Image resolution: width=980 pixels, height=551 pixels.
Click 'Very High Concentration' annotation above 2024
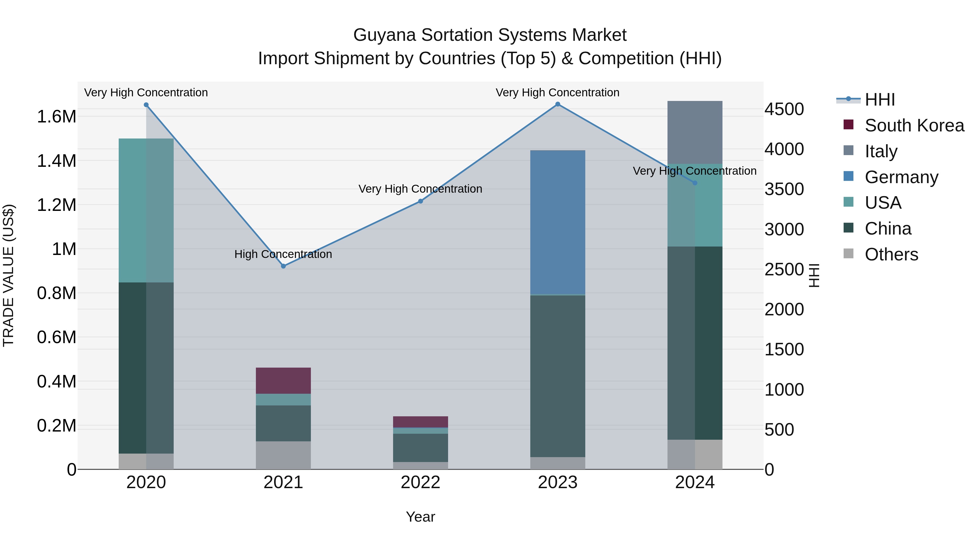[695, 171]
